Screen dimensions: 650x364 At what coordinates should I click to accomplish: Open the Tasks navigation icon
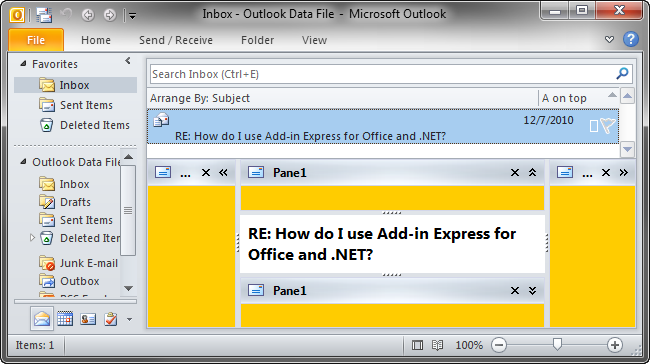(111, 319)
